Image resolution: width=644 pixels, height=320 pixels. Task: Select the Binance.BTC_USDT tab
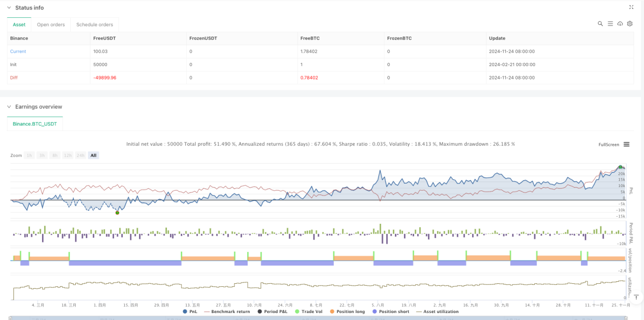35,124
